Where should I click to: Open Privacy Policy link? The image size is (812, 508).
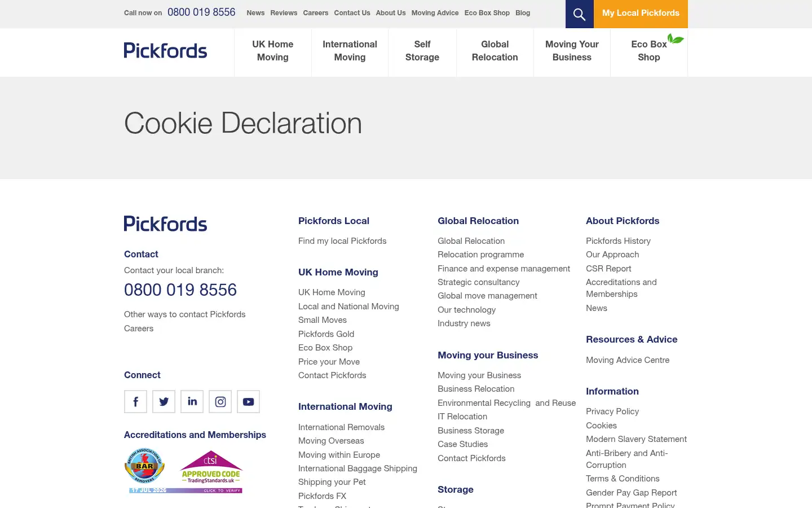pyautogui.click(x=612, y=411)
